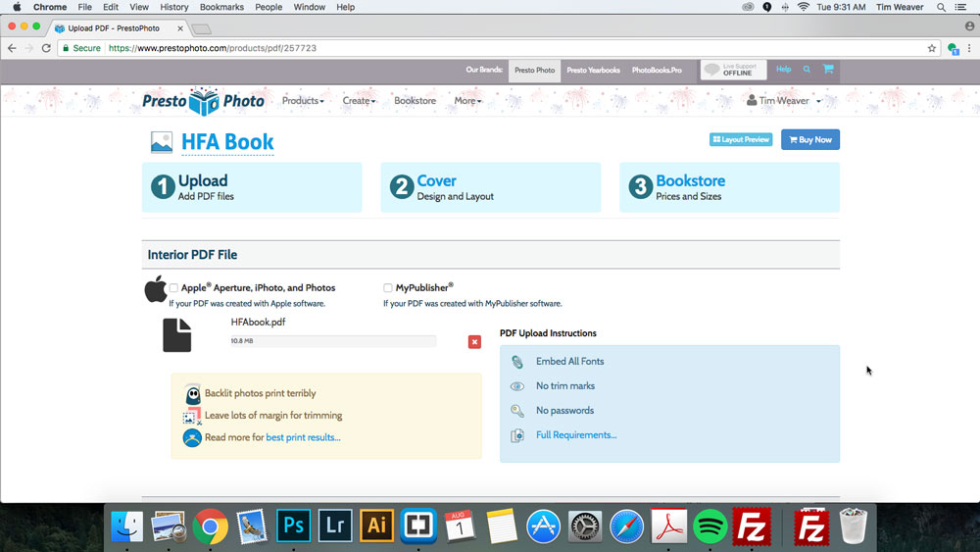Open the Tim Weaver account dropdown
The height and width of the screenshot is (552, 980).
pos(784,101)
